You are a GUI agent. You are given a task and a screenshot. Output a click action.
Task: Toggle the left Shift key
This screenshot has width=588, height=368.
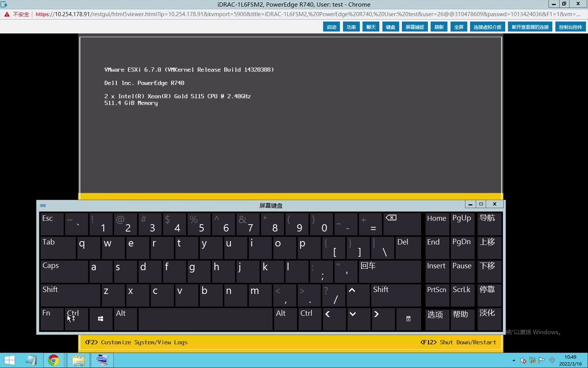pyautogui.click(x=70, y=295)
